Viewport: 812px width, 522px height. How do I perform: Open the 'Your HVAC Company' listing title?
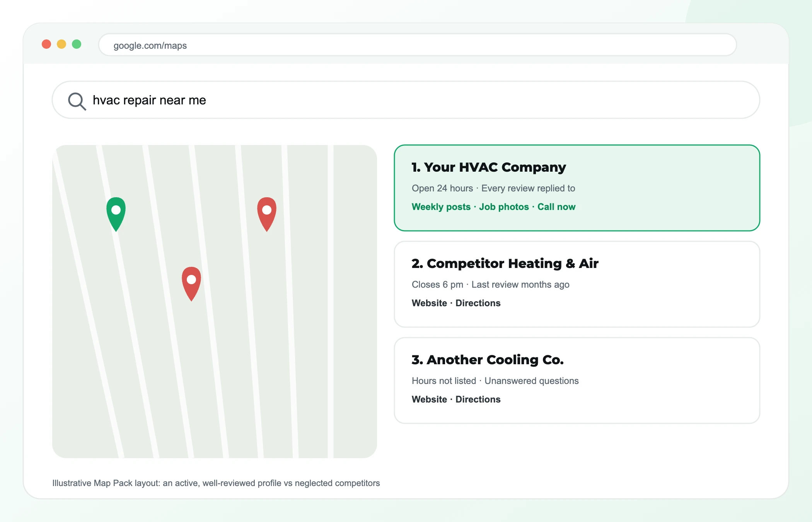tap(489, 167)
